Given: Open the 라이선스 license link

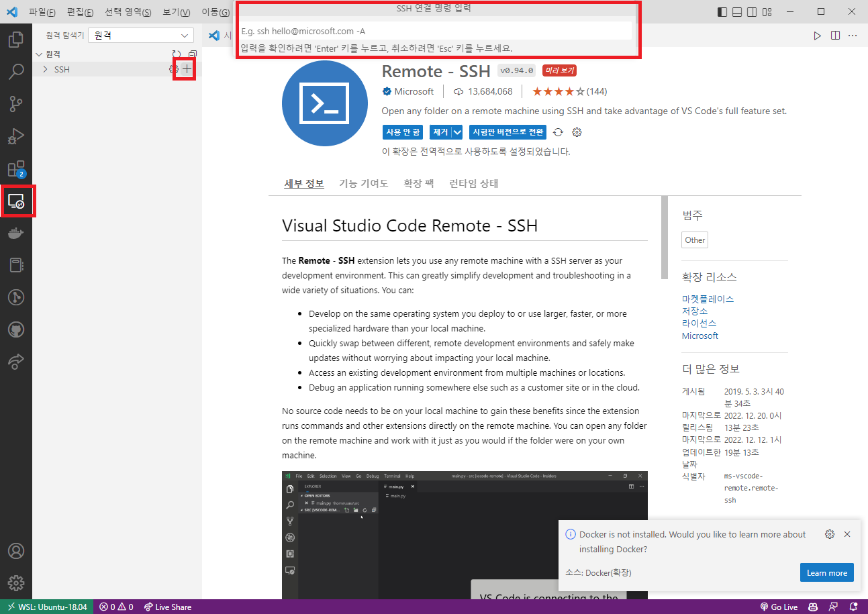Looking at the screenshot, I should point(700,323).
